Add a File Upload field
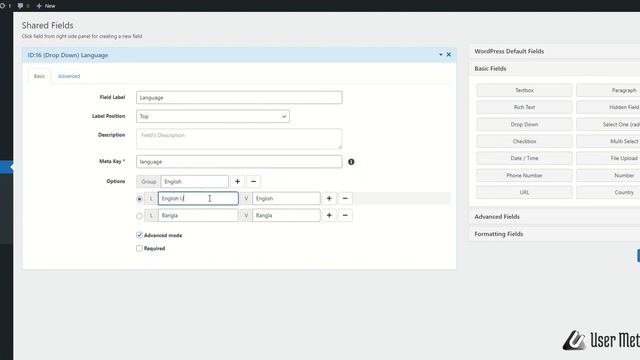The height and width of the screenshot is (360, 640). tap(608, 158)
